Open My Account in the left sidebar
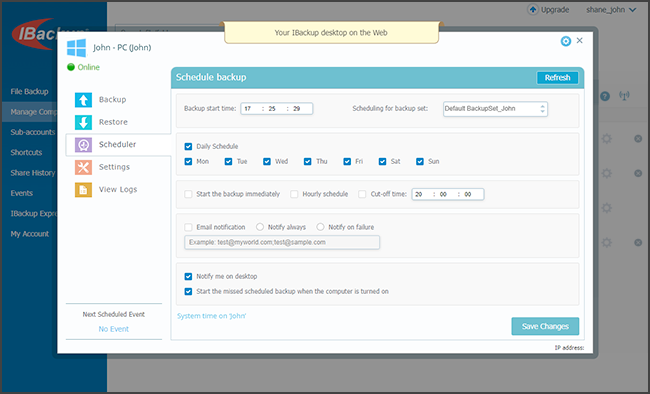This screenshot has height=394, width=650. (29, 234)
